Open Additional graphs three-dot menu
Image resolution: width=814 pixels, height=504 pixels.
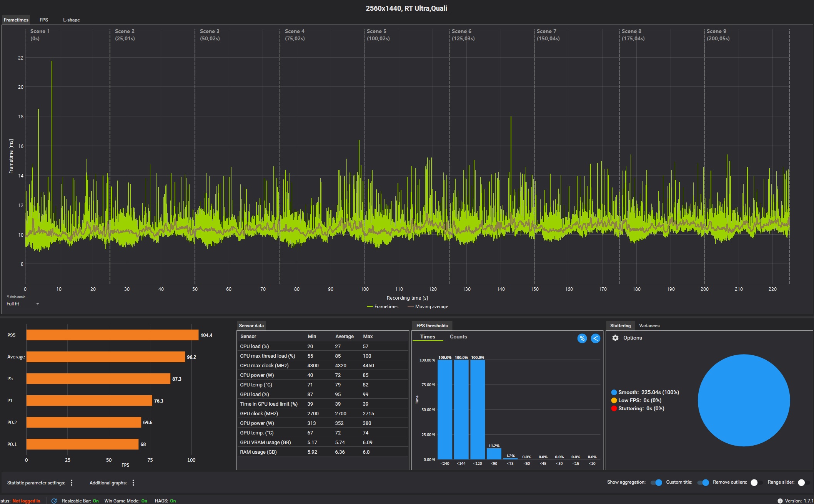click(x=133, y=483)
